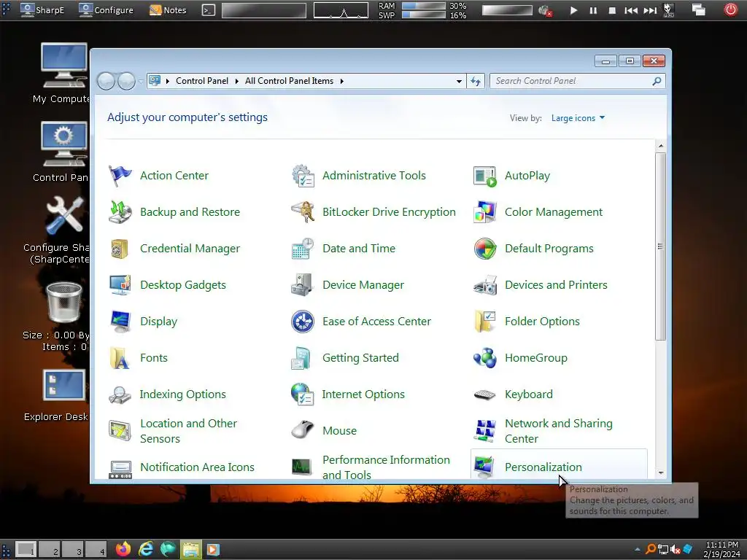Click the refresh button beside address bar

[x=476, y=82]
